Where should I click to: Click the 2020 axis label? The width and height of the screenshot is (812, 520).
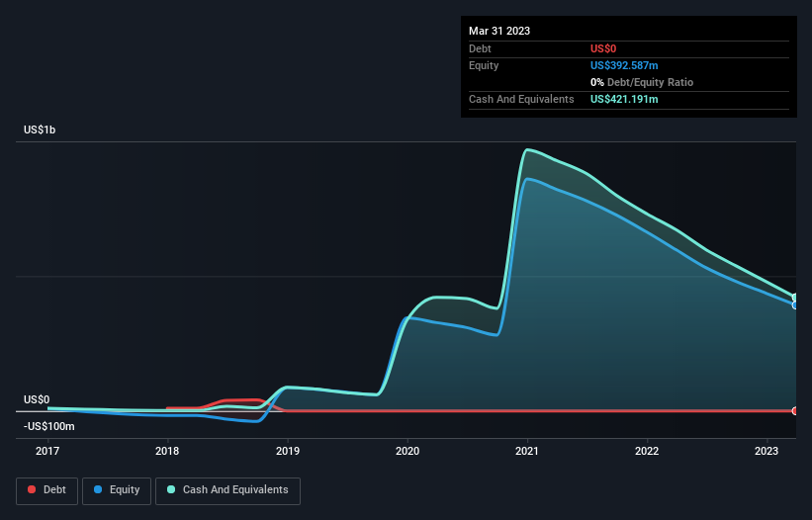click(407, 451)
